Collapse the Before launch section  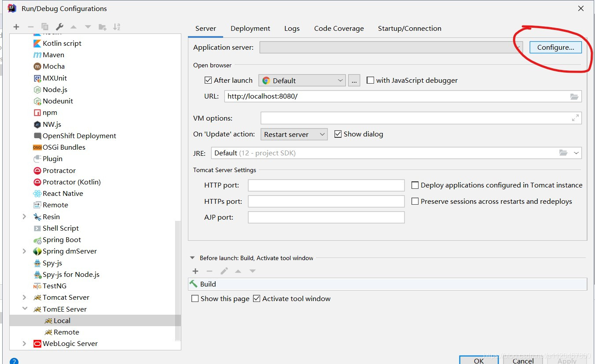(x=192, y=258)
